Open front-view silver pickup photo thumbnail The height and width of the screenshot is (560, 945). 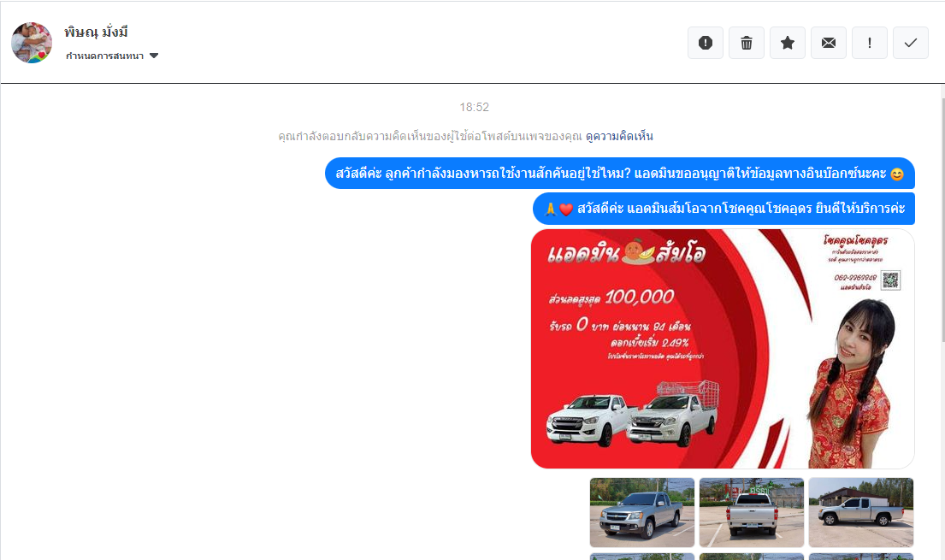642,512
